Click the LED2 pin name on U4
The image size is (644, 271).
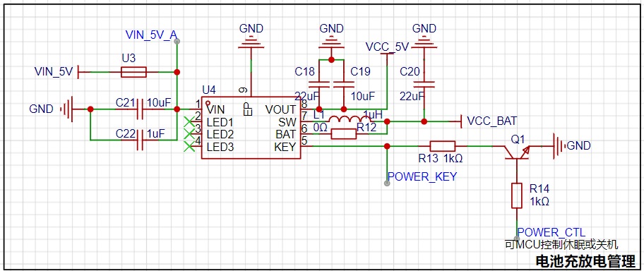(220, 134)
